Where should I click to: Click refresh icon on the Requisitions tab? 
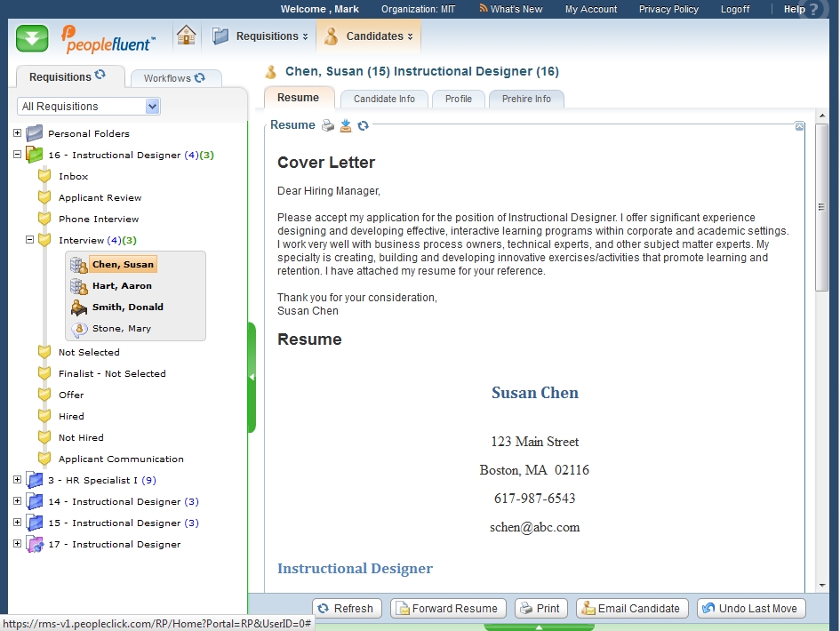coord(100,76)
